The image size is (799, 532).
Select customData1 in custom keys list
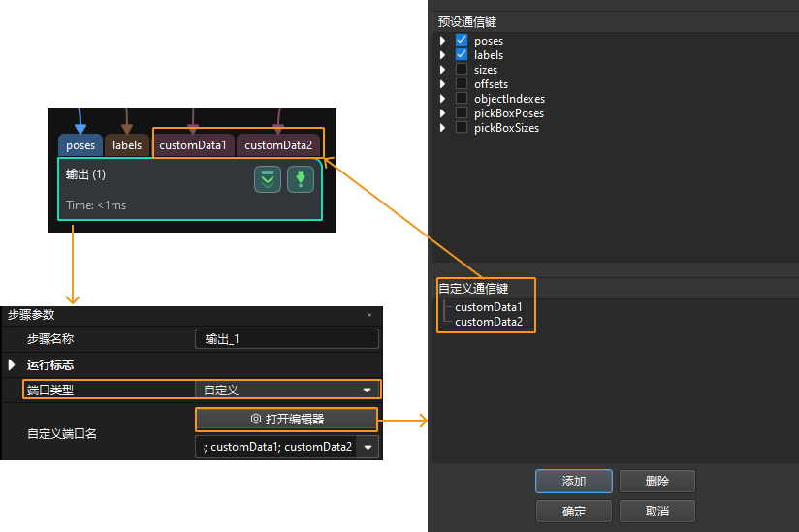pyautogui.click(x=488, y=307)
